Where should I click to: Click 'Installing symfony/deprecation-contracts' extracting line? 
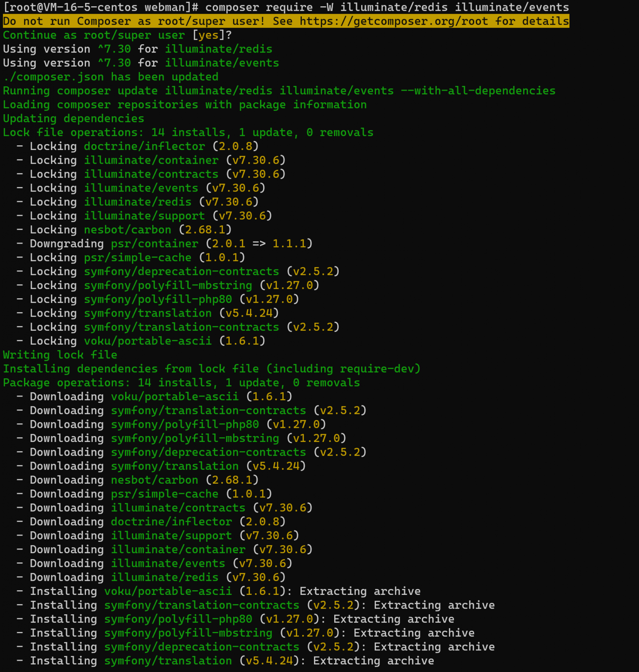[x=256, y=647]
